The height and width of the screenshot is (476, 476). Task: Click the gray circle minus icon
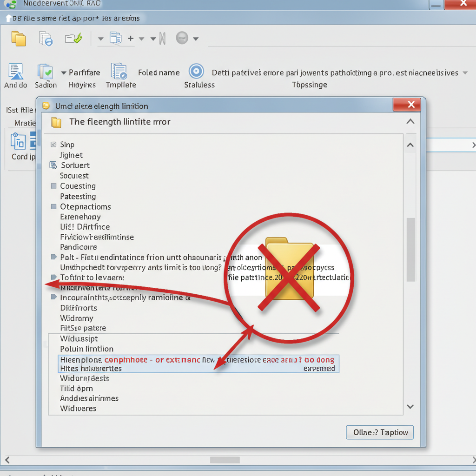pyautogui.click(x=182, y=38)
